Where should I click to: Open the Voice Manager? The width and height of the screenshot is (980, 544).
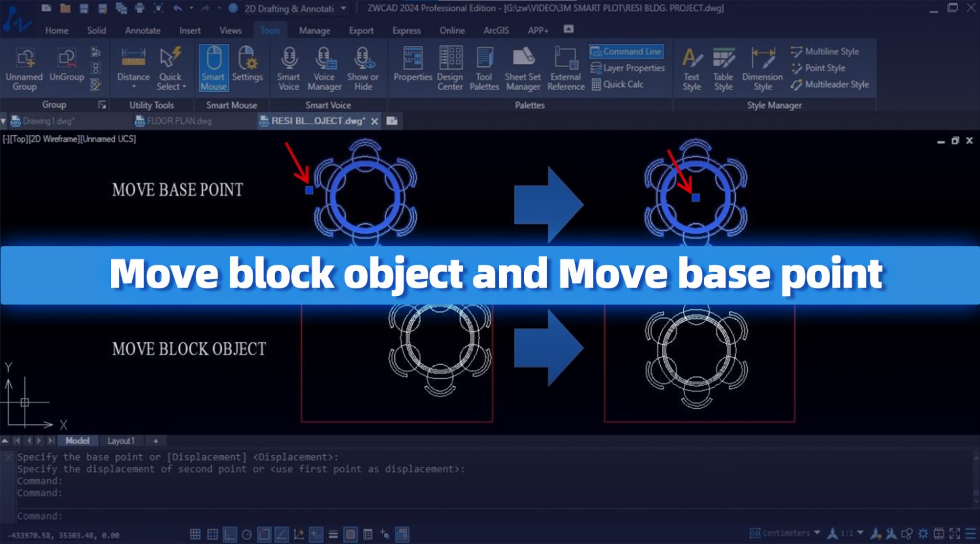[x=325, y=67]
